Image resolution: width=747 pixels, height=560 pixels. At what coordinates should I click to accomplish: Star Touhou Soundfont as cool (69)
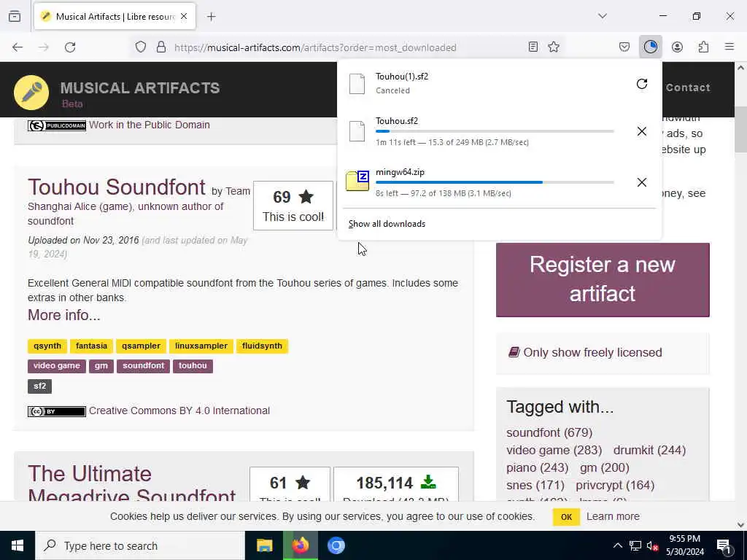[x=293, y=206]
